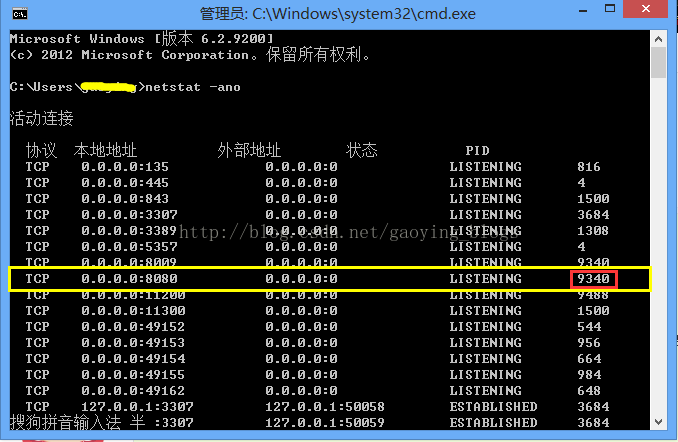This screenshot has width=678, height=442.
Task: Click ESTABLISHED in the 127.0.0.1:50059 row
Action: coord(493,423)
